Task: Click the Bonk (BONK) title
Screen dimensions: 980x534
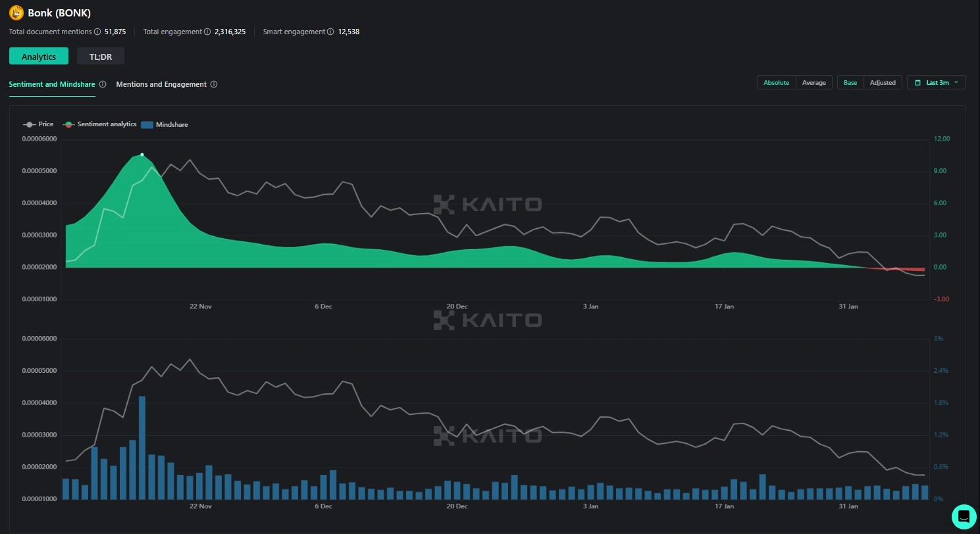Action: (59, 13)
